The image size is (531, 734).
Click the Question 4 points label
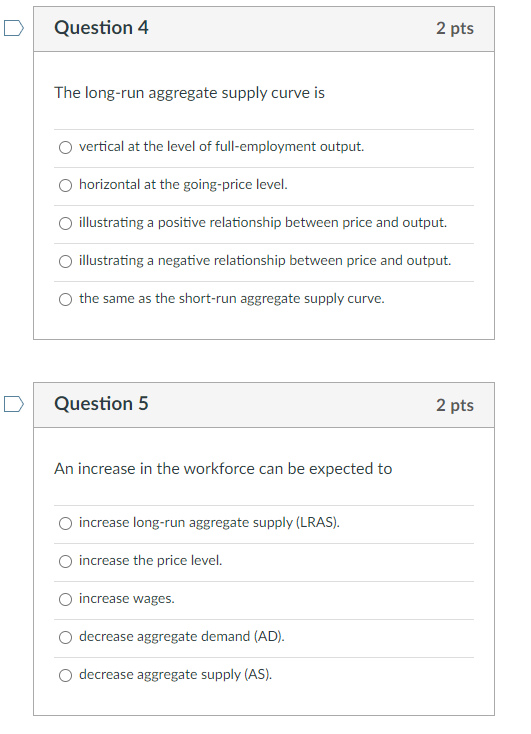coord(455,29)
